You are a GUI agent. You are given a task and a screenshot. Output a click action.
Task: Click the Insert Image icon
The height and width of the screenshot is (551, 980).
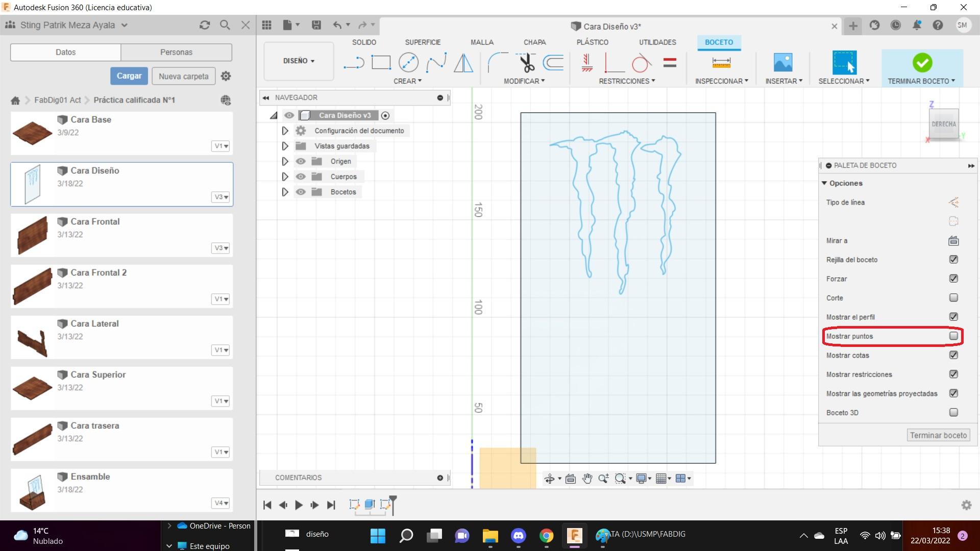783,63
